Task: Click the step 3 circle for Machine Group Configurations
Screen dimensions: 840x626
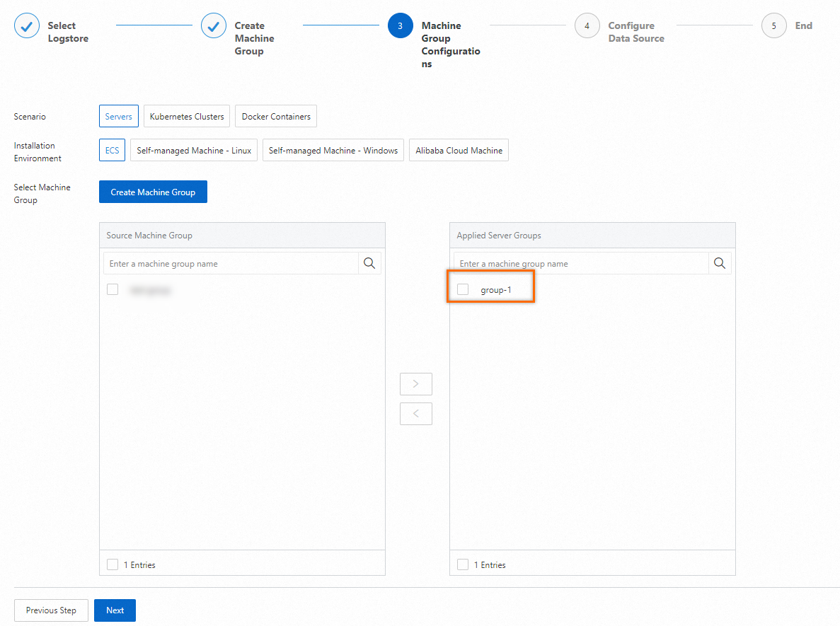Action: click(x=400, y=25)
